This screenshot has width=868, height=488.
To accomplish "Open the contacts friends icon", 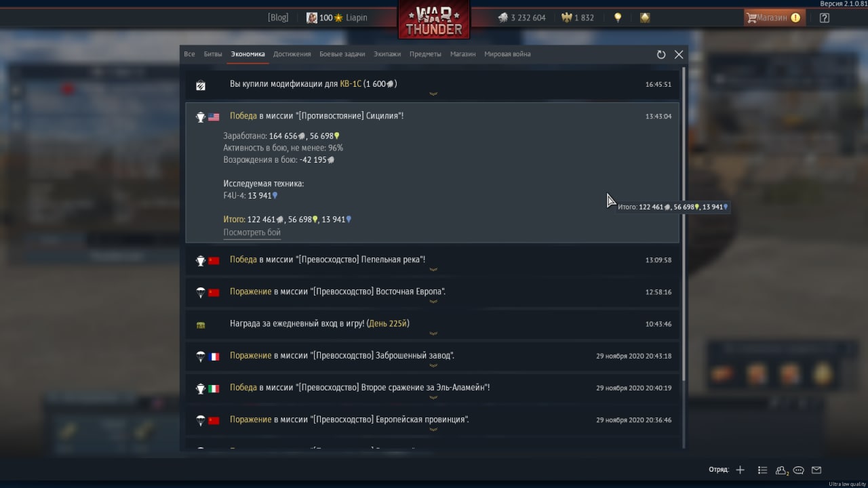I will tap(781, 470).
